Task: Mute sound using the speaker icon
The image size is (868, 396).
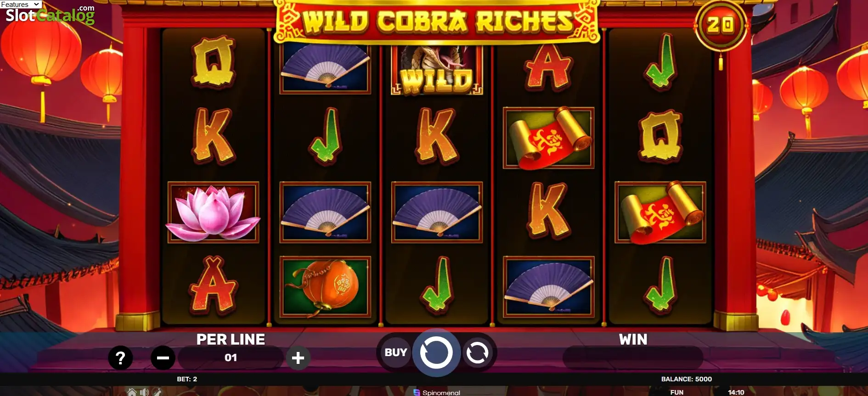Action: tap(144, 392)
